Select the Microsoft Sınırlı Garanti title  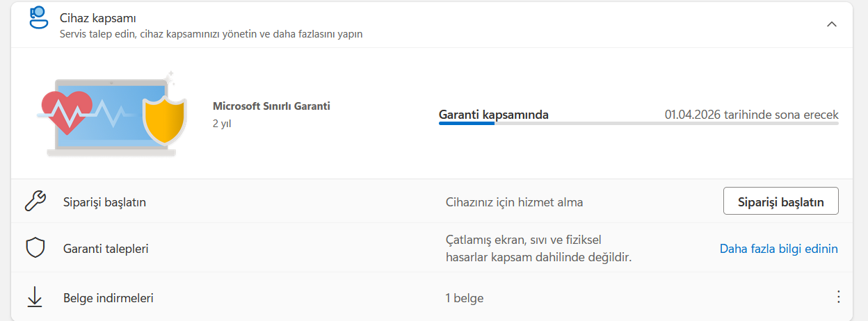[x=271, y=106]
